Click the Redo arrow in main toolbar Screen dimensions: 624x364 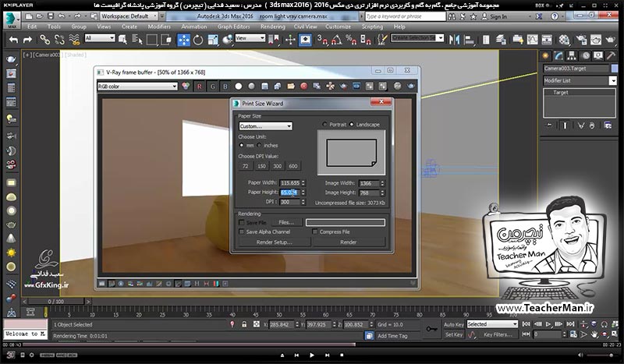tap(27, 40)
